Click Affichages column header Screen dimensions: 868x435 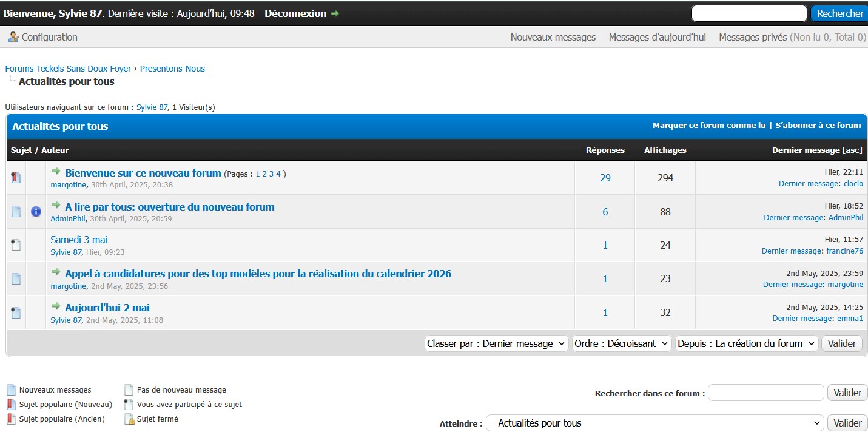click(665, 150)
